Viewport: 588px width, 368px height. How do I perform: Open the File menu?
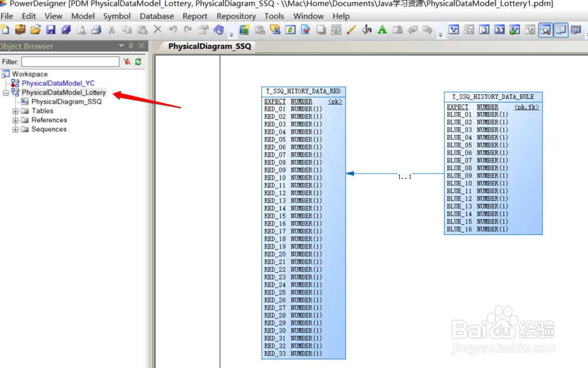(x=6, y=16)
